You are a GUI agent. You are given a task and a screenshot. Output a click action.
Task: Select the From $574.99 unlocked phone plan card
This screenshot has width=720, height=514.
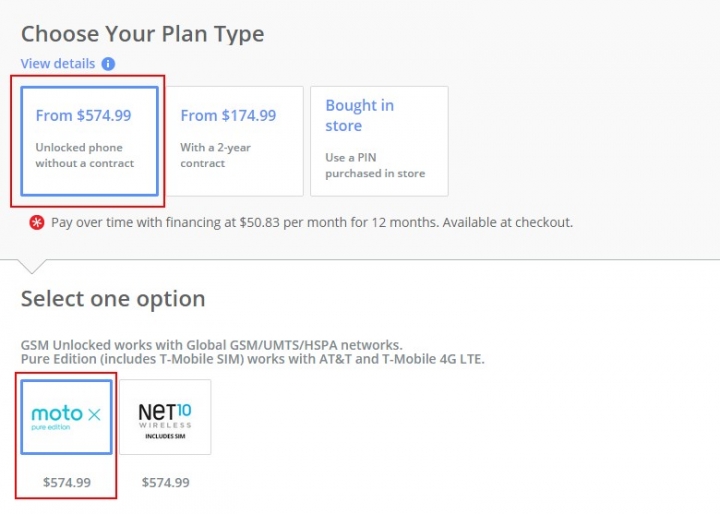click(x=90, y=141)
